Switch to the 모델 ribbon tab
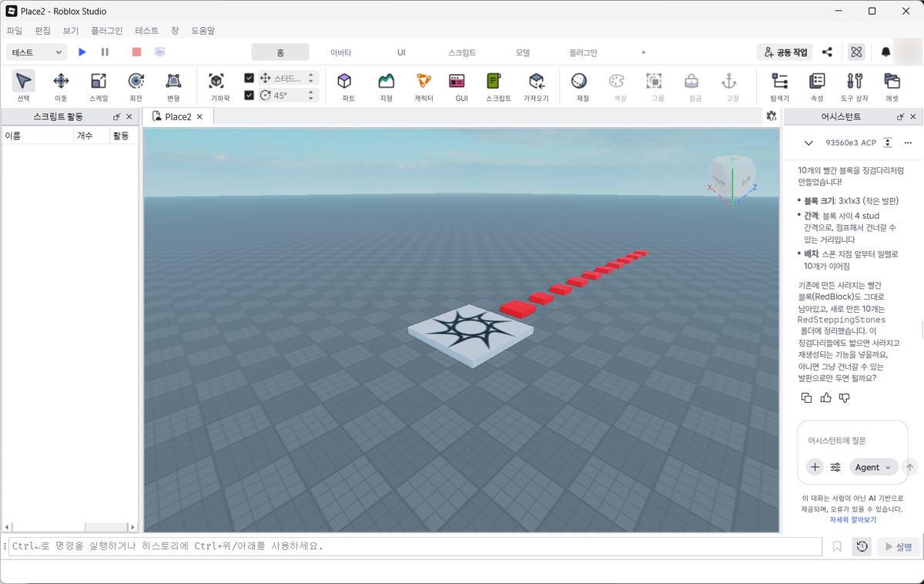The height and width of the screenshot is (584, 924). pos(523,52)
